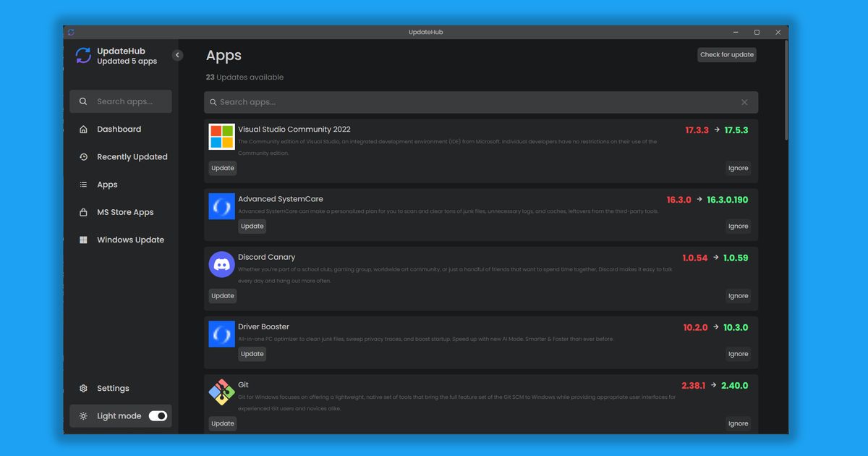Image resolution: width=868 pixels, height=456 pixels.
Task: Ignore the Advanced SystemCare update
Action: [x=739, y=226]
